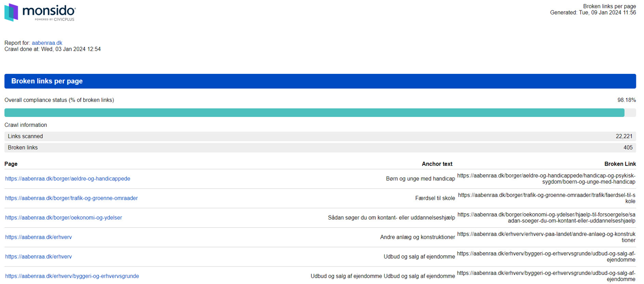Click anchor text 'Andre anlæg og konstruktioner'
This screenshot has height=284, width=644.
(417, 237)
